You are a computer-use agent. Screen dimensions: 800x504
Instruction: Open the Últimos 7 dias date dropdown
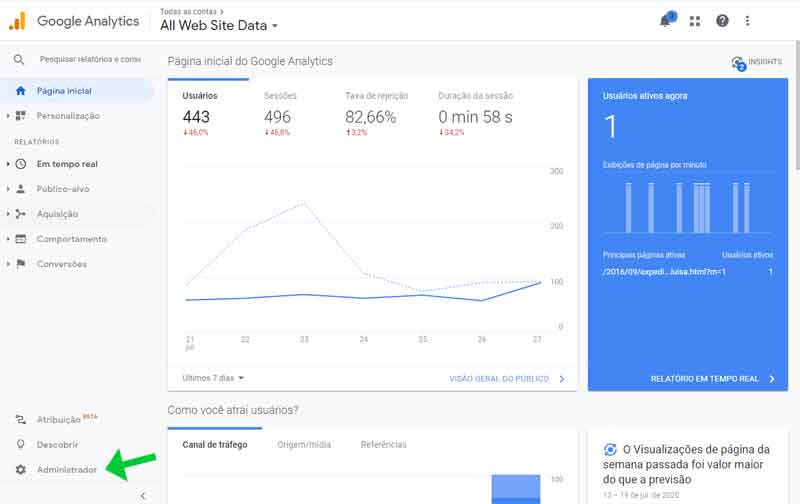[x=213, y=378]
